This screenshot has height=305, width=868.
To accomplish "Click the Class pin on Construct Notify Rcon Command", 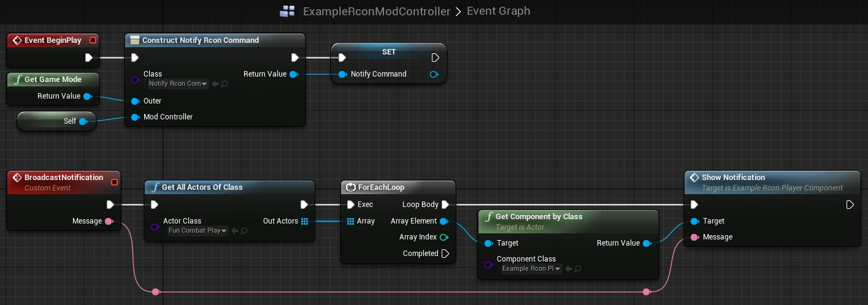I will pos(135,79).
